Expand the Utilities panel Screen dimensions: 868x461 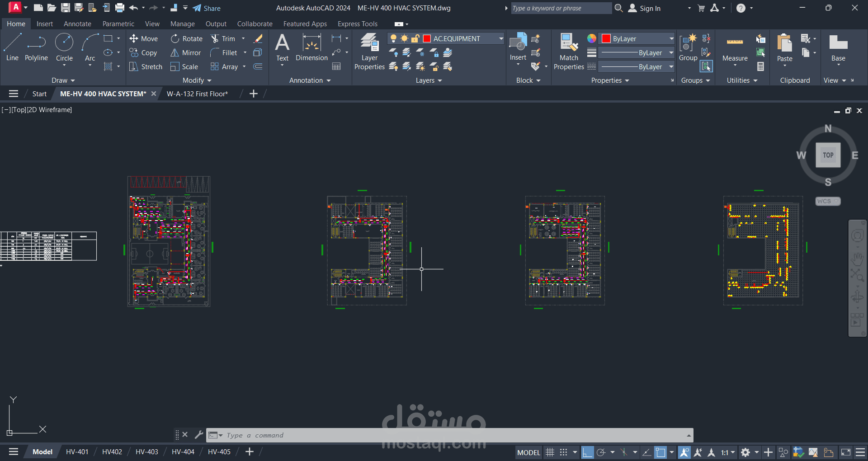(x=742, y=80)
